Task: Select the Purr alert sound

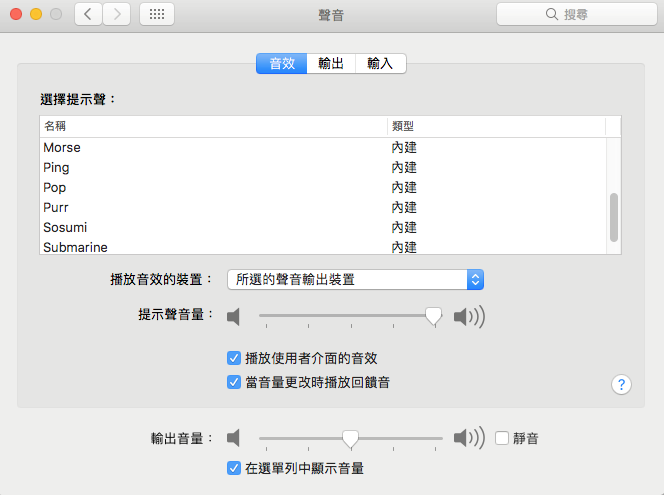Action: pyautogui.click(x=323, y=207)
